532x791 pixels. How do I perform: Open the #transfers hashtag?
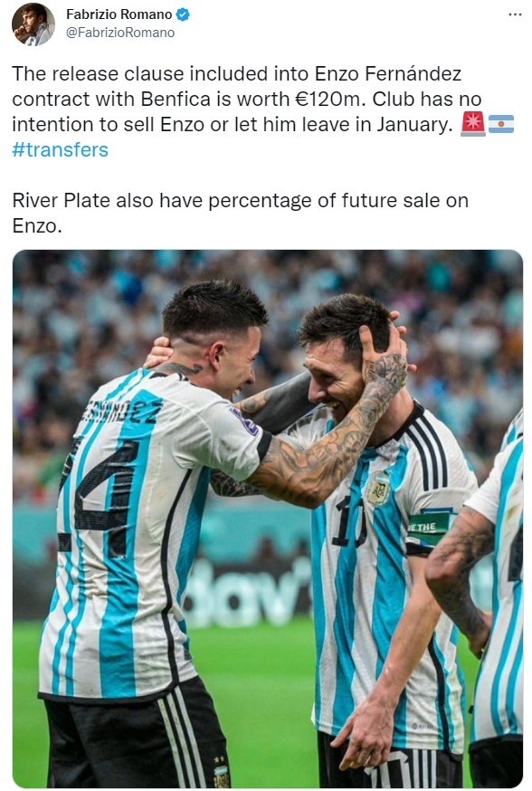[x=60, y=150]
